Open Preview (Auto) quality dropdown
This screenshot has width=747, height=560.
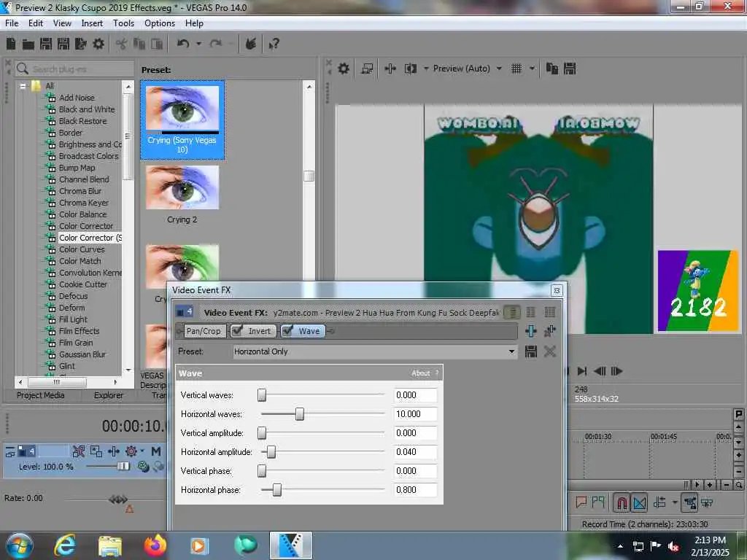[x=499, y=69]
